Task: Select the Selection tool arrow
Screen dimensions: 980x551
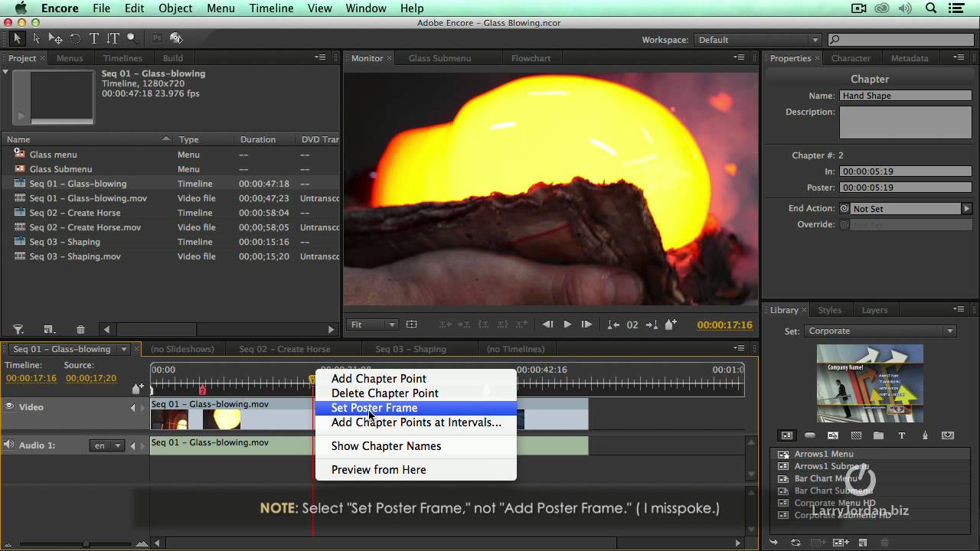Action: pos(17,38)
